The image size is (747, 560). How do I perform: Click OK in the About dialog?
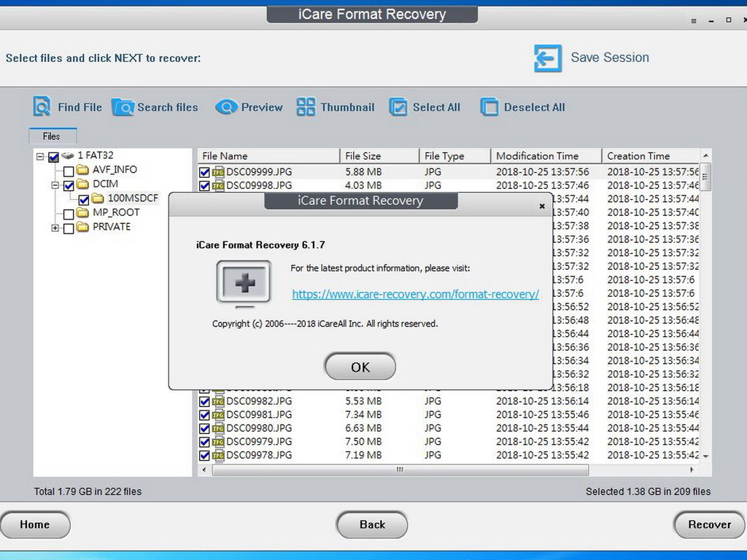click(360, 367)
